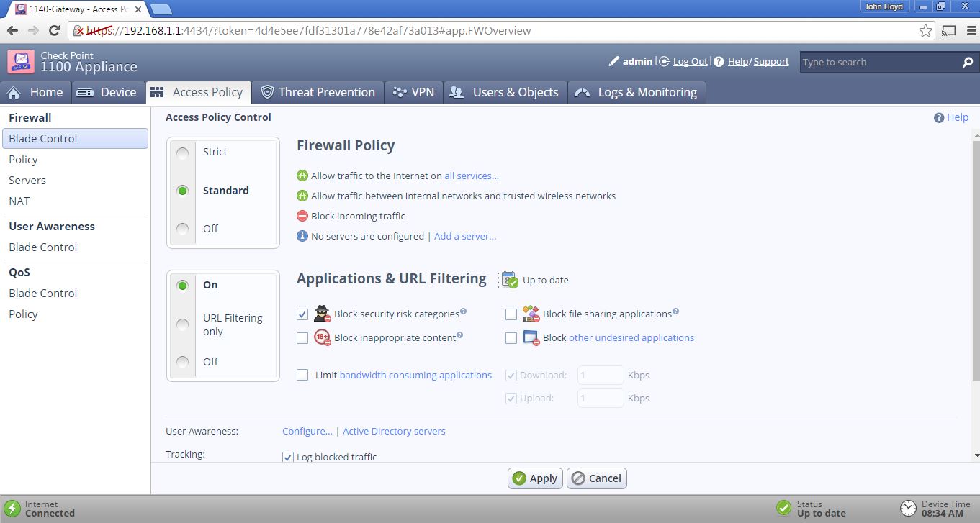
Task: Click browser Reload button
Action: click(54, 30)
